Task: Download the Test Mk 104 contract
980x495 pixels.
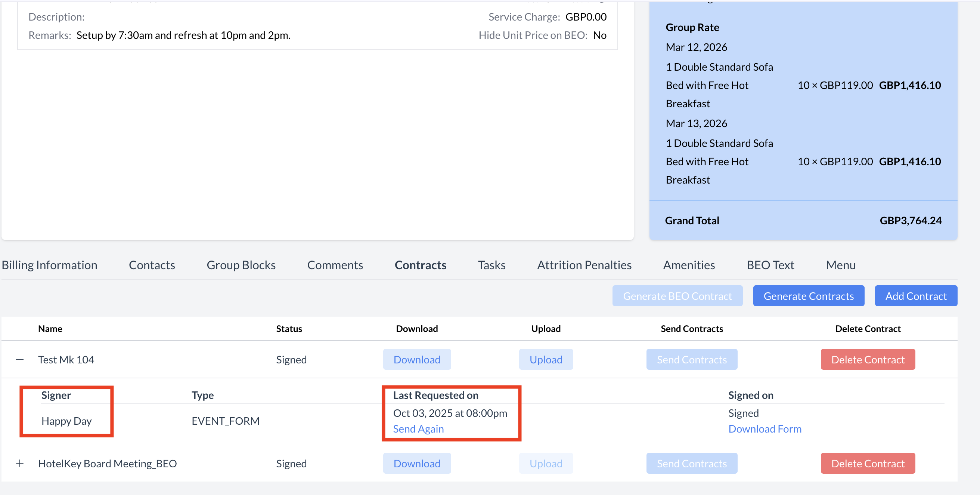Action: pyautogui.click(x=416, y=359)
